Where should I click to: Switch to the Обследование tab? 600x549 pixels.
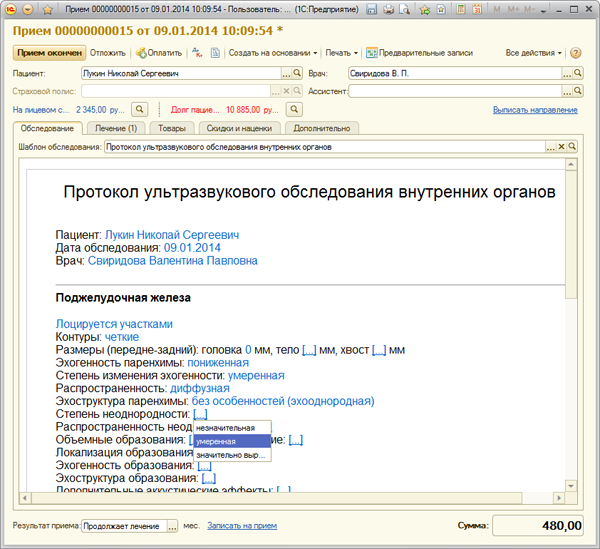(47, 128)
